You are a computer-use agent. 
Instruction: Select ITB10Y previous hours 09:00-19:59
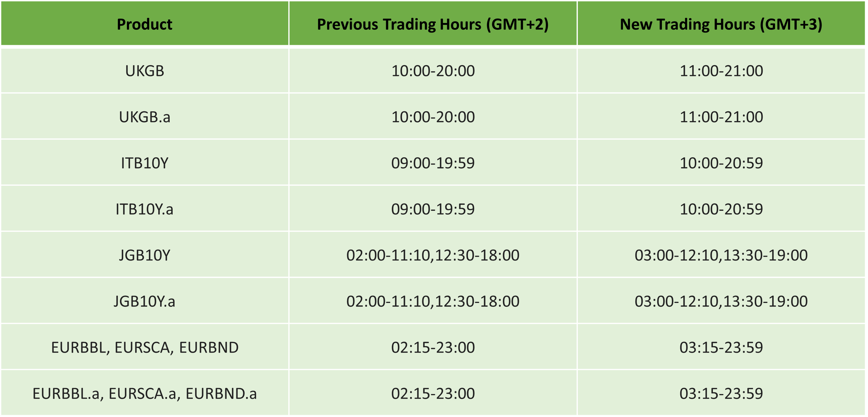tap(433, 163)
